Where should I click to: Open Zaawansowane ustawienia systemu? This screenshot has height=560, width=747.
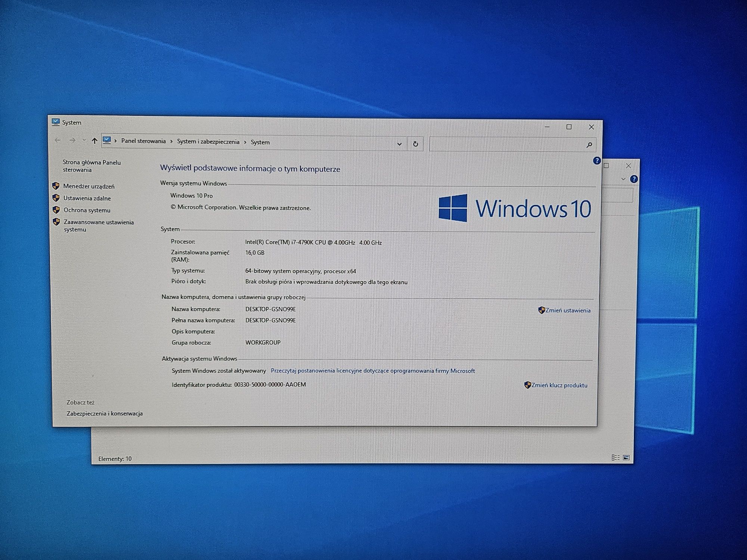99,226
